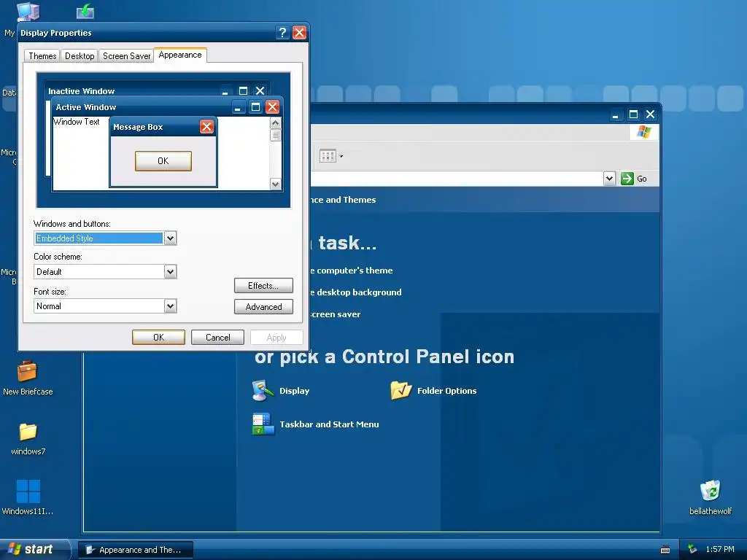Minimize the Control Panel window
The width and height of the screenshot is (747, 560).
click(x=616, y=114)
